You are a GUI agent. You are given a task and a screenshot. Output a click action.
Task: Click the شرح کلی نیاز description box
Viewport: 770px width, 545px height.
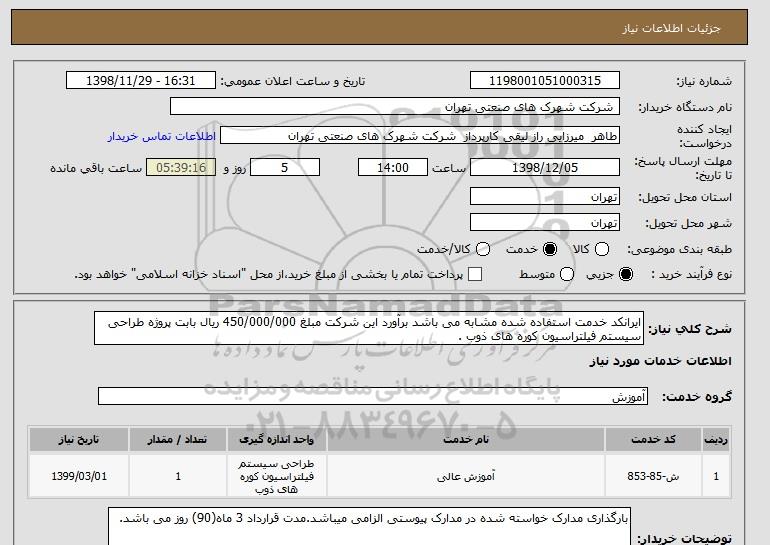click(369, 328)
